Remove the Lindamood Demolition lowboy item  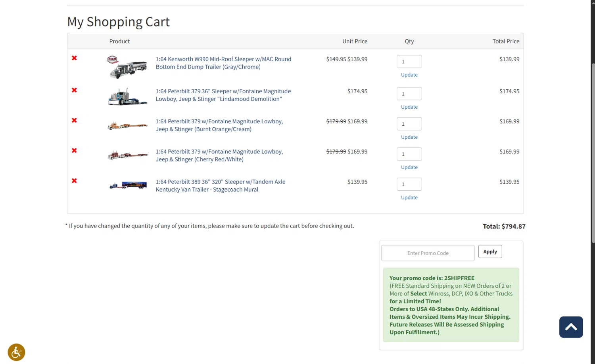(x=74, y=90)
